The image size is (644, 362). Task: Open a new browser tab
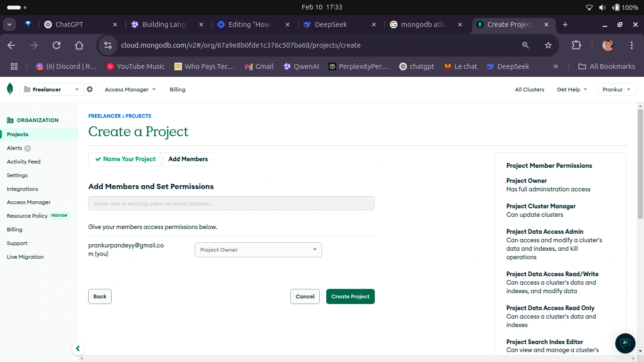[x=565, y=24]
